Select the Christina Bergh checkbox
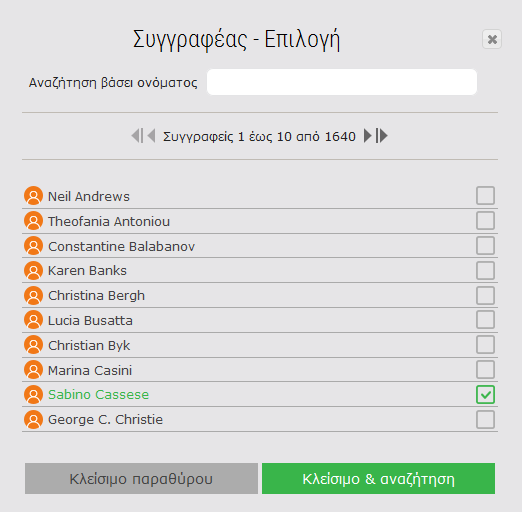This screenshot has width=522, height=512. point(485,295)
